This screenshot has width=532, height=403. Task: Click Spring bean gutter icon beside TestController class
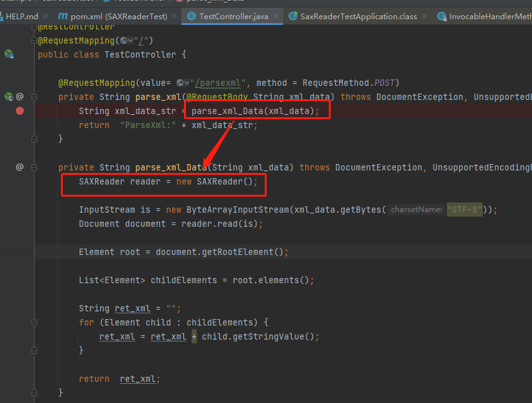(9, 54)
